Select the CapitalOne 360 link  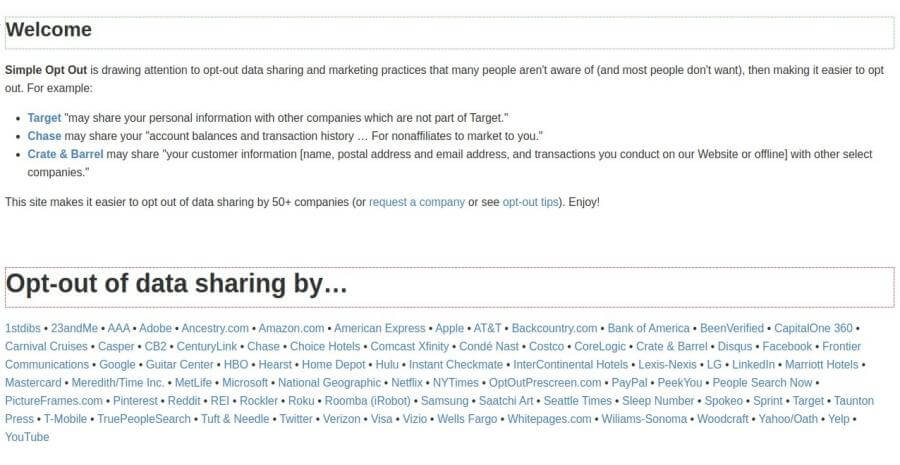(x=813, y=328)
